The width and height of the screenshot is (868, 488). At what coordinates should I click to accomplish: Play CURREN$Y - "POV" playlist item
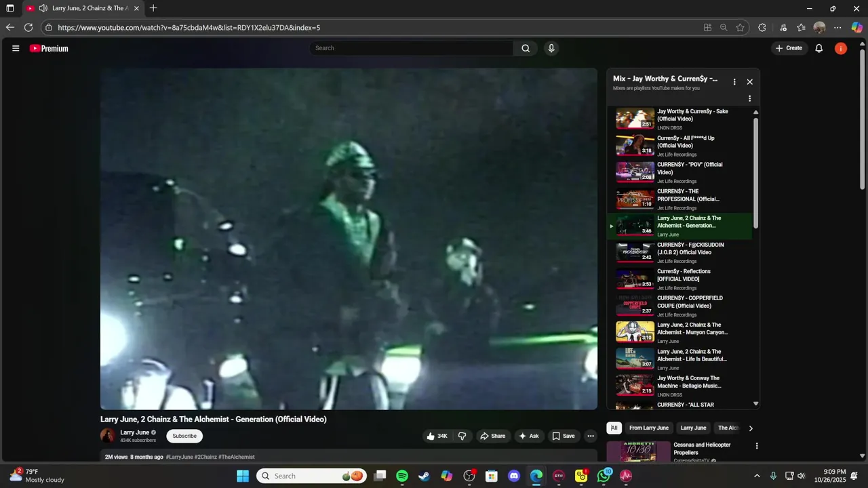tap(680, 172)
